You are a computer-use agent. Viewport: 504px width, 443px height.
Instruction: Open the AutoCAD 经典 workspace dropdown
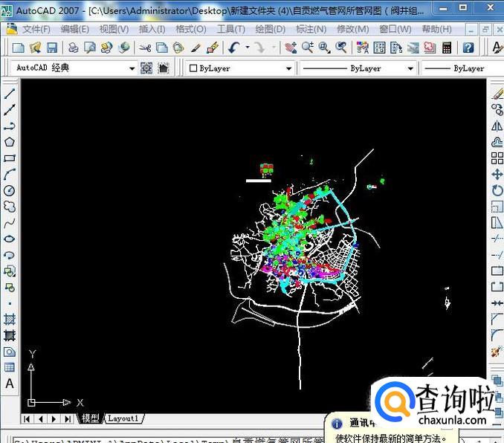[x=132, y=68]
